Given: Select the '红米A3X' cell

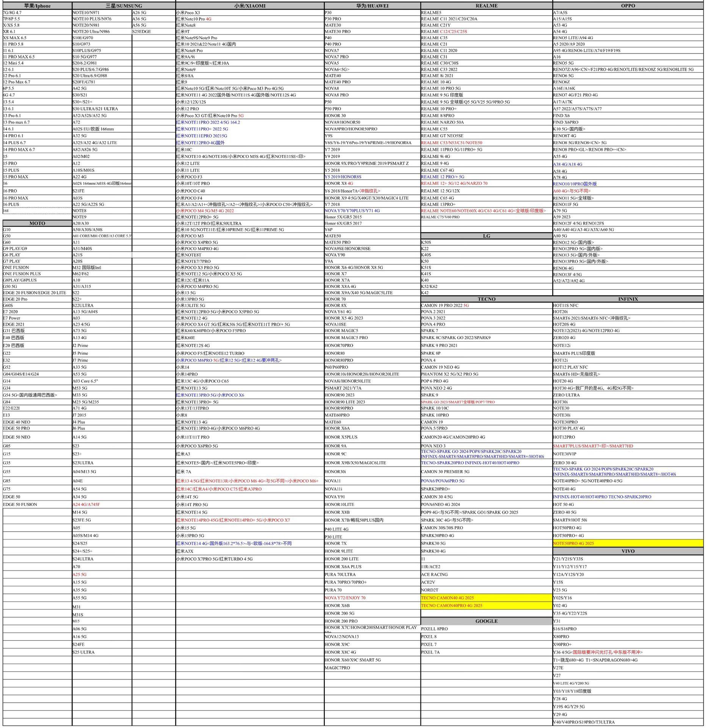Looking at the screenshot, I should (x=250, y=551).
